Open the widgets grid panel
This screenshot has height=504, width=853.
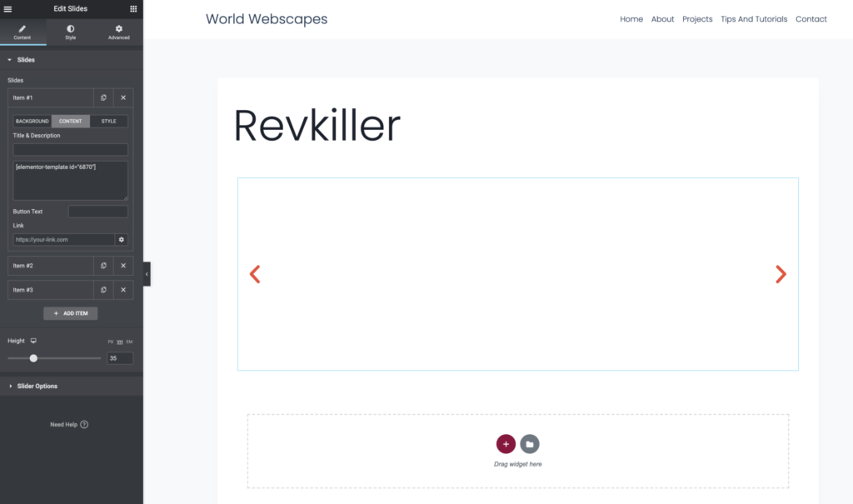[x=133, y=8]
